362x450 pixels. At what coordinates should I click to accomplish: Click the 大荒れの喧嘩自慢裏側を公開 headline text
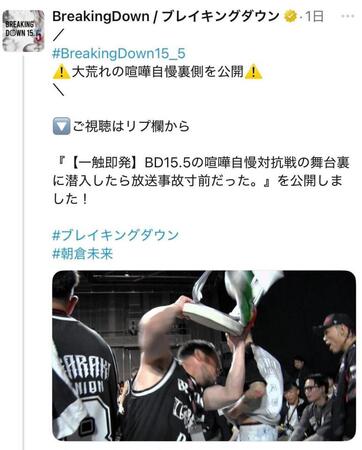point(158,72)
